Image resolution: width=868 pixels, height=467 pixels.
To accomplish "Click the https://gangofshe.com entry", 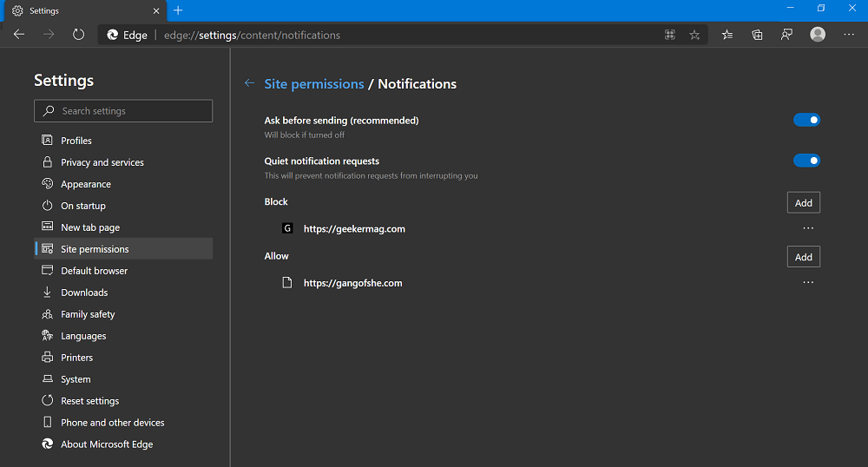I will (352, 283).
